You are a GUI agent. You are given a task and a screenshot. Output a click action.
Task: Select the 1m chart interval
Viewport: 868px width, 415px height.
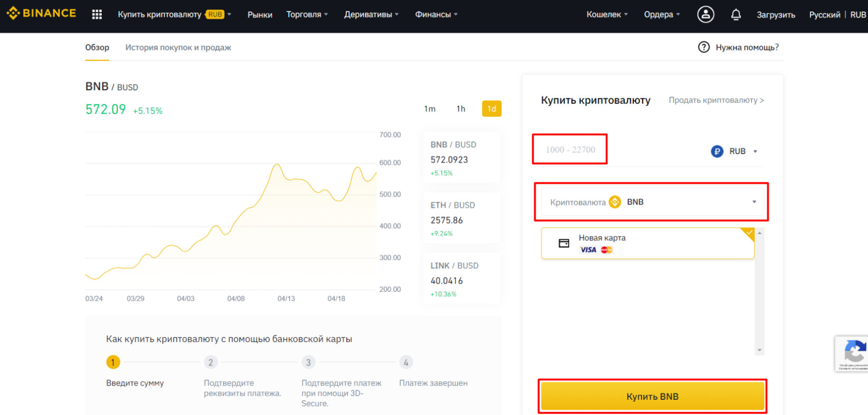coord(429,109)
